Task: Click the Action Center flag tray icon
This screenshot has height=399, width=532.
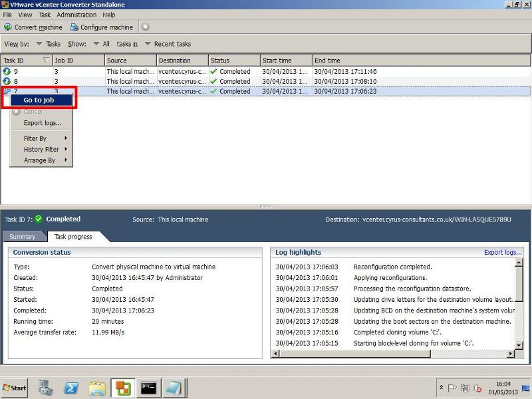Action: click(x=452, y=388)
